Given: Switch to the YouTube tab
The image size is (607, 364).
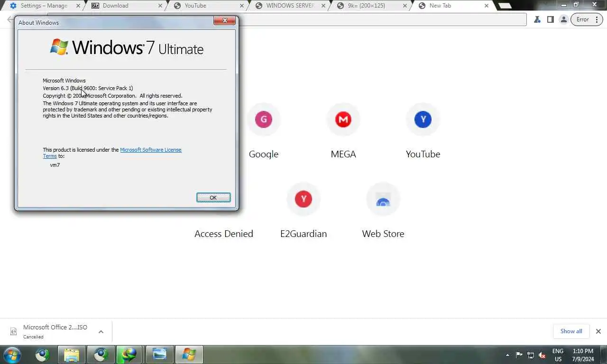Looking at the screenshot, I should click(x=208, y=6).
